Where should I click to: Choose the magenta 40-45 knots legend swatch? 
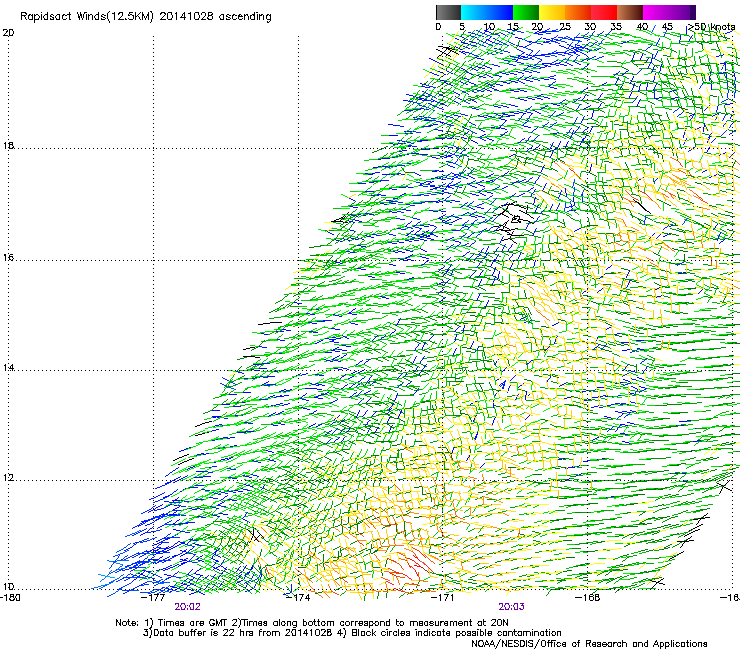pyautogui.click(x=656, y=12)
